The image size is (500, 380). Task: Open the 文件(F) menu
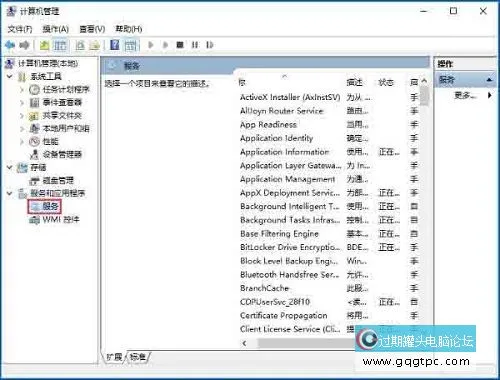pos(20,29)
